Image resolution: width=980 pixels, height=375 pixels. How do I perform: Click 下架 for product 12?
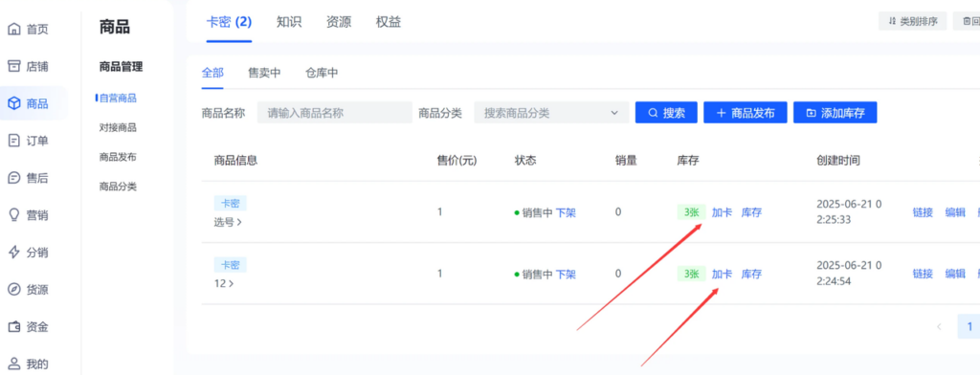pyautogui.click(x=566, y=274)
